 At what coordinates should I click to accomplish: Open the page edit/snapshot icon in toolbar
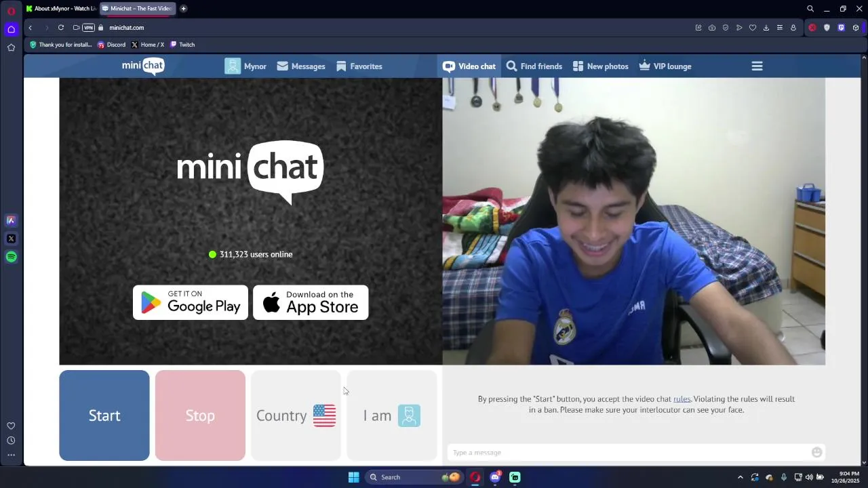click(698, 28)
